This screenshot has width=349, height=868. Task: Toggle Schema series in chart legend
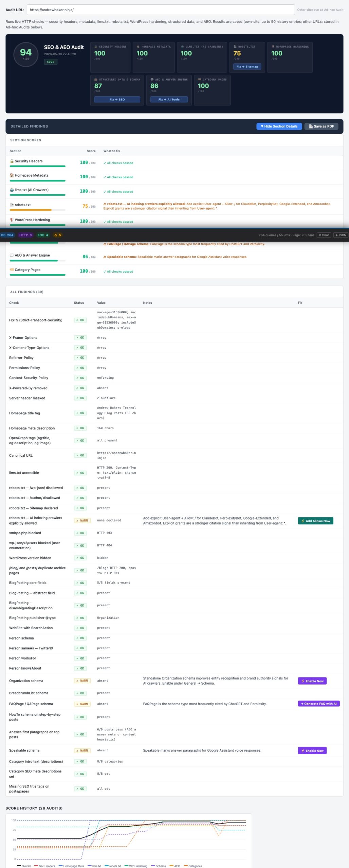coord(158,866)
